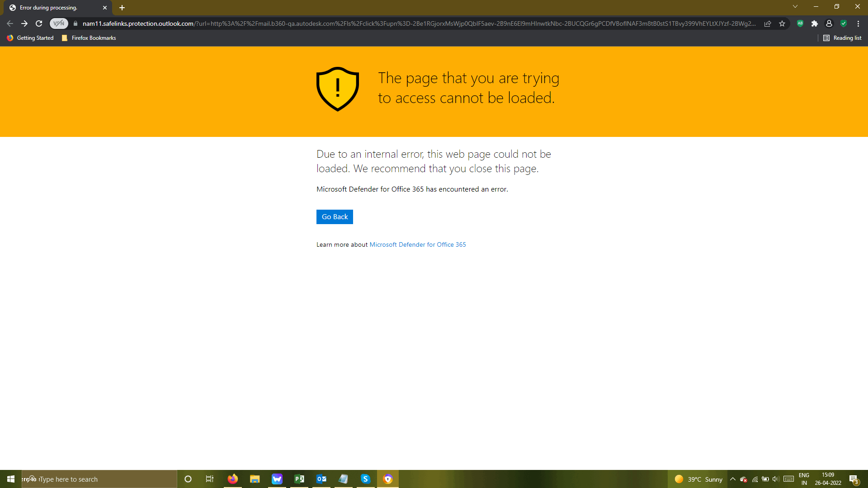
Task: Click the green shield extension icon
Action: pos(844,23)
